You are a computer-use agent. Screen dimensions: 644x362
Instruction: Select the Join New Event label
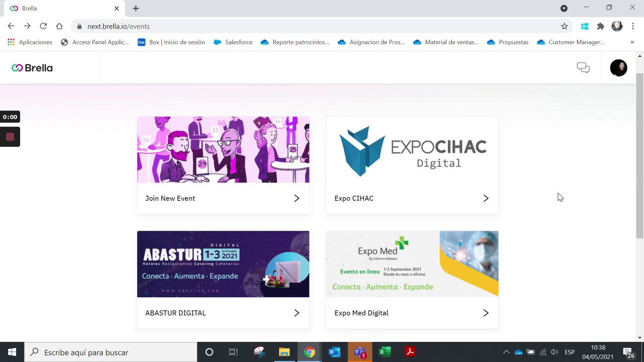point(170,199)
